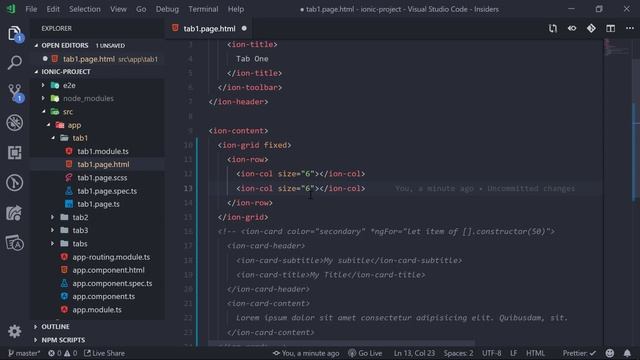Click Prettier status indicator

pos(579,353)
